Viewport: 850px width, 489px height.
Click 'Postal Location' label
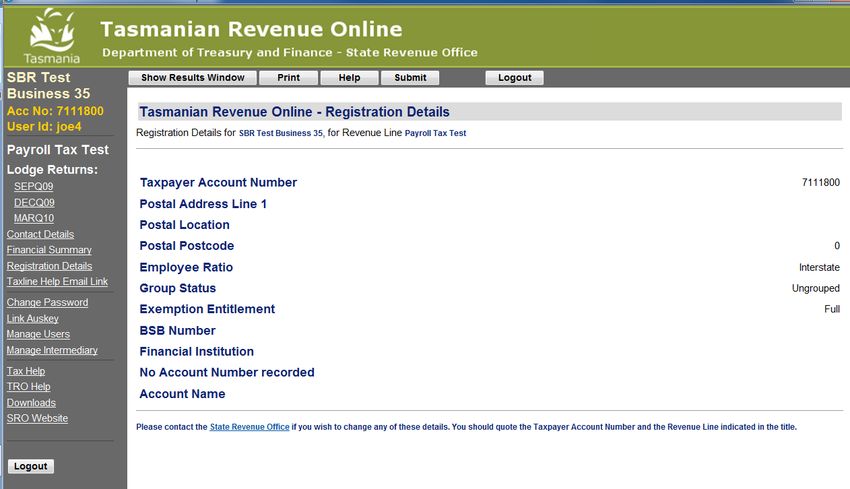184,225
